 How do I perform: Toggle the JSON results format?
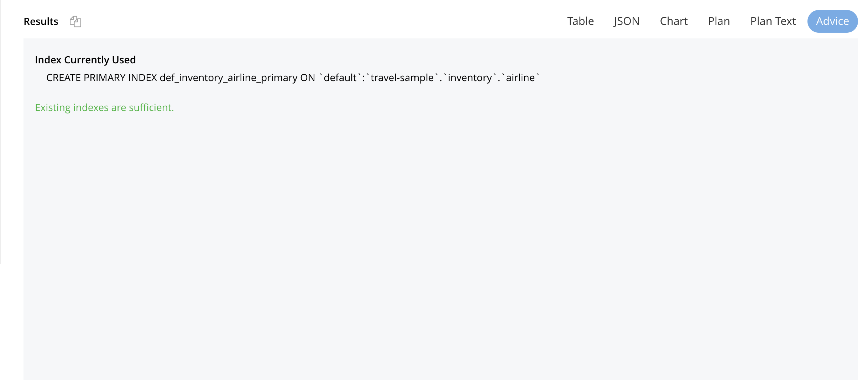626,21
